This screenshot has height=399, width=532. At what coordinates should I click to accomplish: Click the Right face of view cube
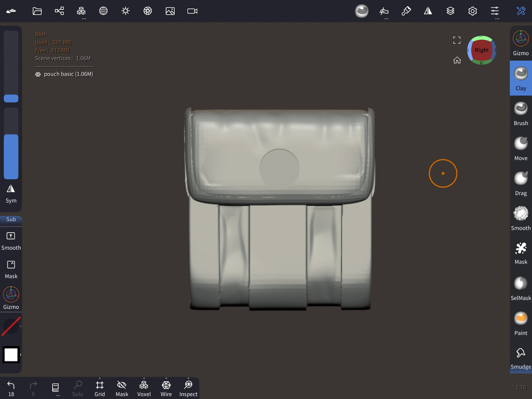click(482, 50)
